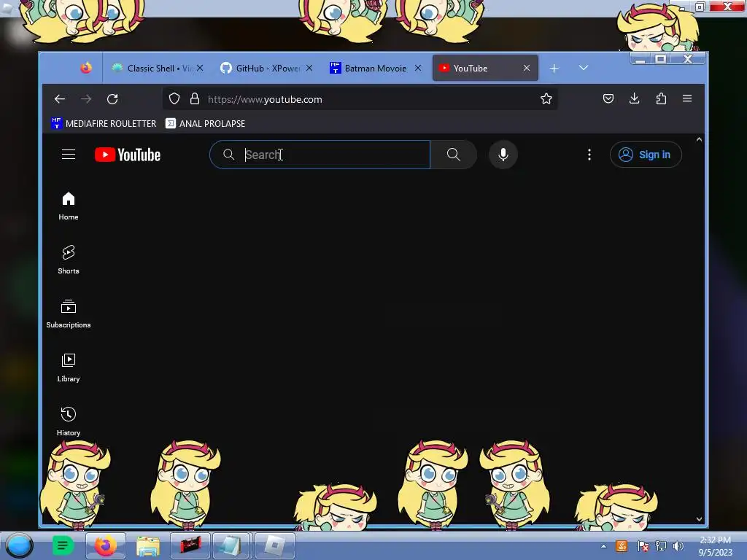The image size is (747, 560).
Task: Switch to the GitHub - XPower tab
Action: point(267,68)
